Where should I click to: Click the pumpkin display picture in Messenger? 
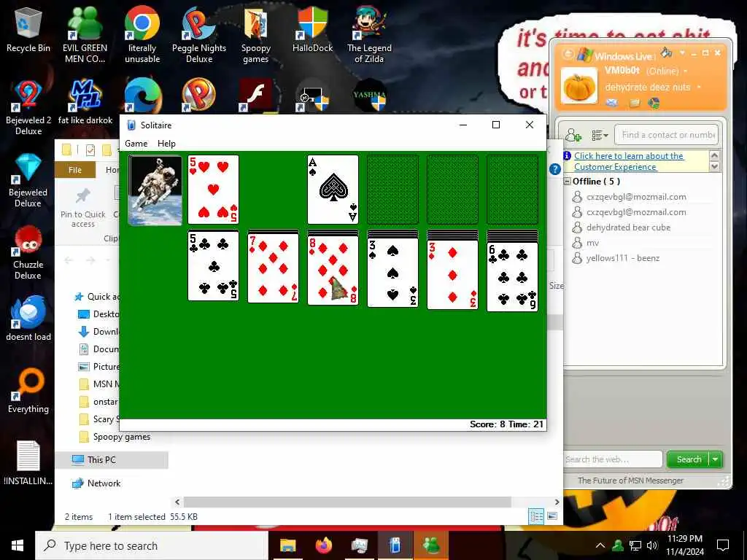coord(579,86)
